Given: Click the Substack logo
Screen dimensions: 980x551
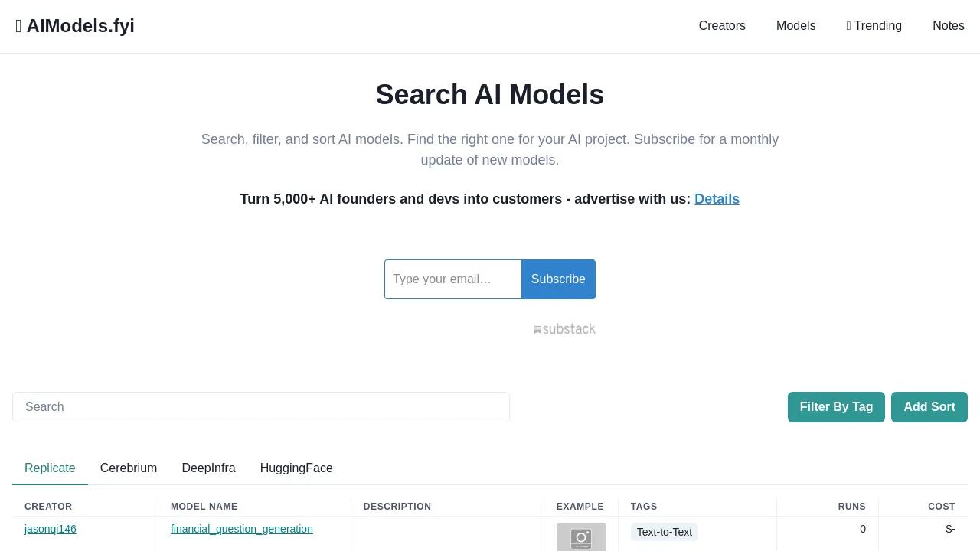Looking at the screenshot, I should pyautogui.click(x=564, y=329).
